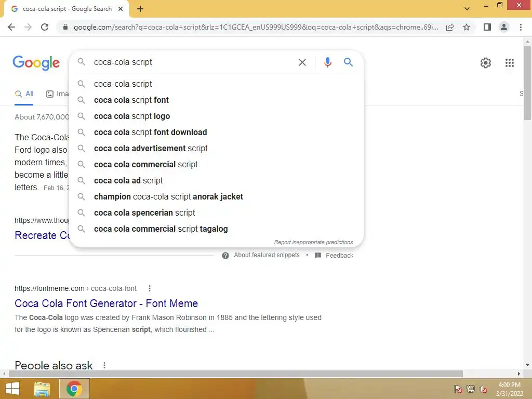Open network status tray icon
Image resolution: width=532 pixels, height=399 pixels.
(x=471, y=389)
